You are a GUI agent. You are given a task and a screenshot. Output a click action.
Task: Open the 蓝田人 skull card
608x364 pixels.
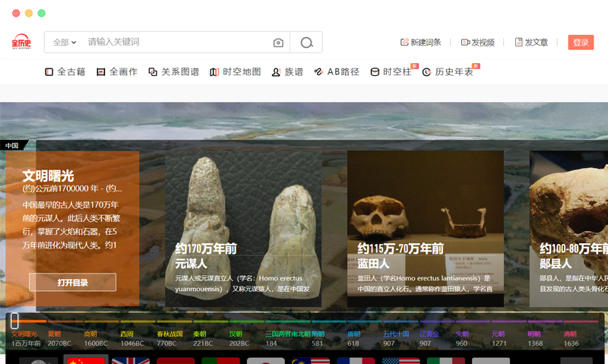[426, 229]
